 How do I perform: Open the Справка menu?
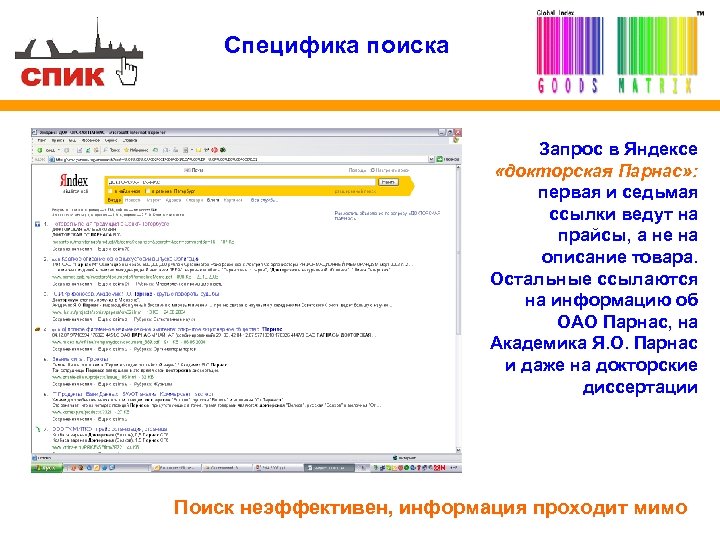point(130,141)
